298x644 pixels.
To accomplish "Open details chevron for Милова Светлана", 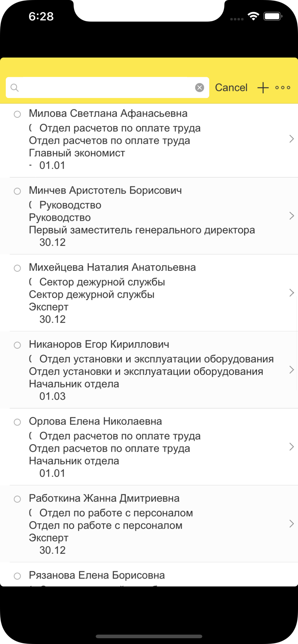I will [x=292, y=139].
